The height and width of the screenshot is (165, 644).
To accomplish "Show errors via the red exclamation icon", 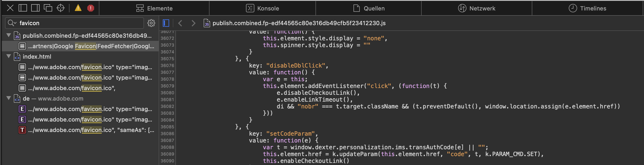I will click(x=91, y=8).
